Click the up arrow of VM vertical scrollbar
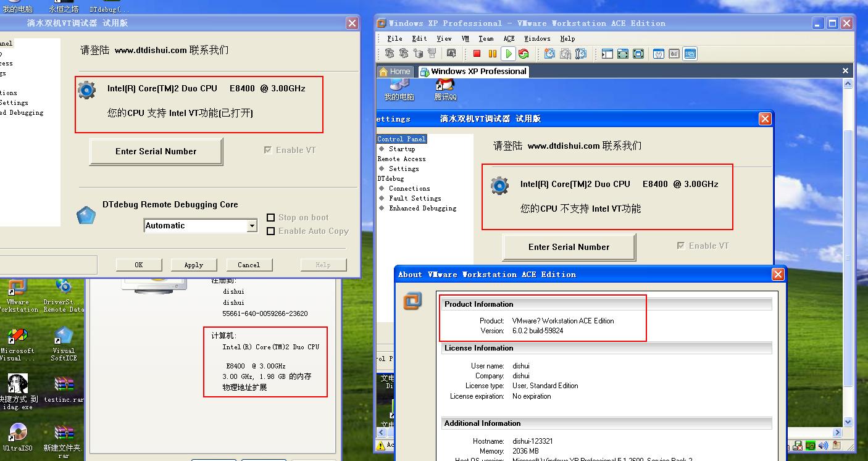 tap(848, 84)
